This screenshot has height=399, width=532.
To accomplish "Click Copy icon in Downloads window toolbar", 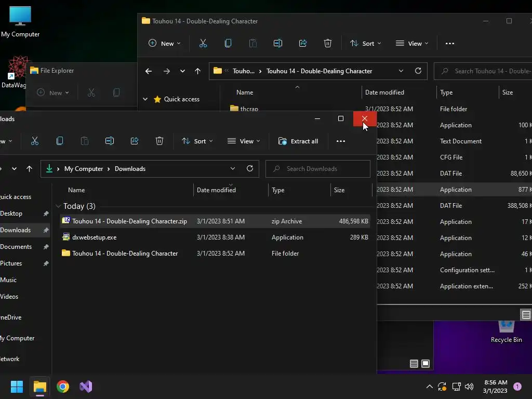I will [60, 141].
